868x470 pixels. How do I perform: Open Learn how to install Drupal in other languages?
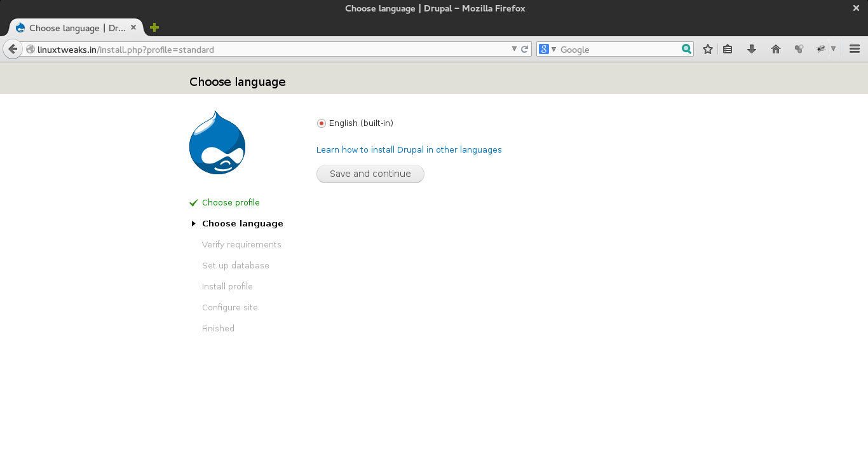coord(409,150)
